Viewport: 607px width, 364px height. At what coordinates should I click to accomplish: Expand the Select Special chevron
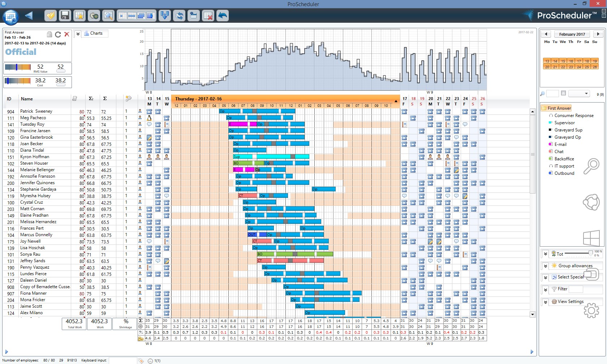click(546, 277)
